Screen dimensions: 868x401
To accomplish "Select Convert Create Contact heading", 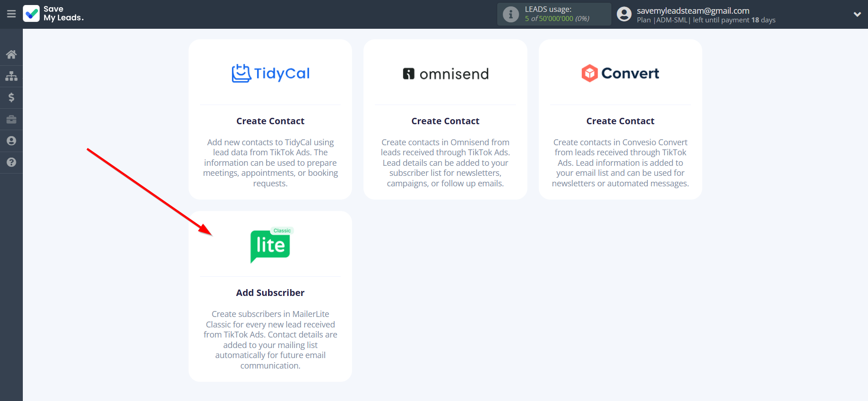I will pyautogui.click(x=620, y=121).
